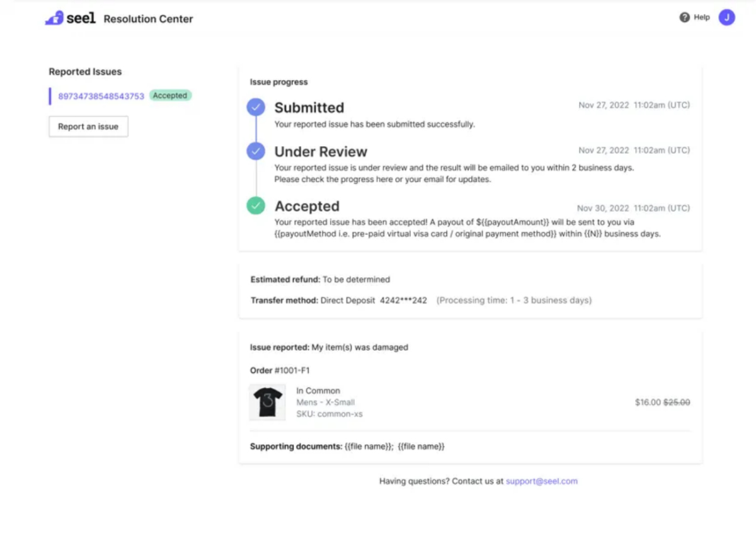Click the strikethrough $25.00 original price
The height and width of the screenshot is (555, 756).
click(677, 403)
